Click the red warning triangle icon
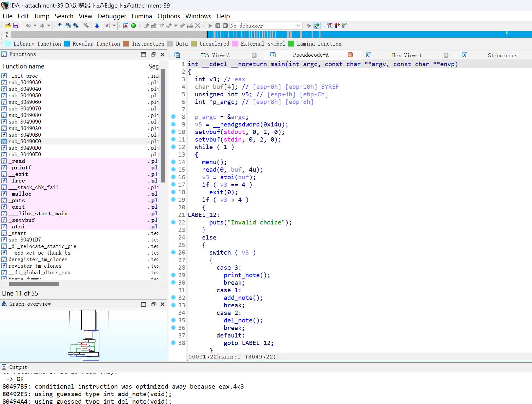532x404 pixels. (126, 26)
